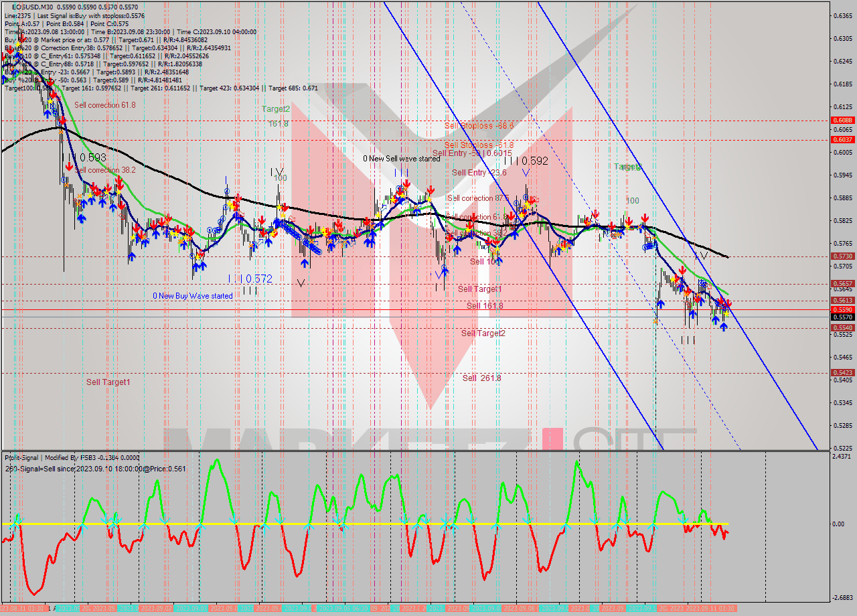
Task: Click the 0.6245 price axis value
Action: pyautogui.click(x=842, y=61)
